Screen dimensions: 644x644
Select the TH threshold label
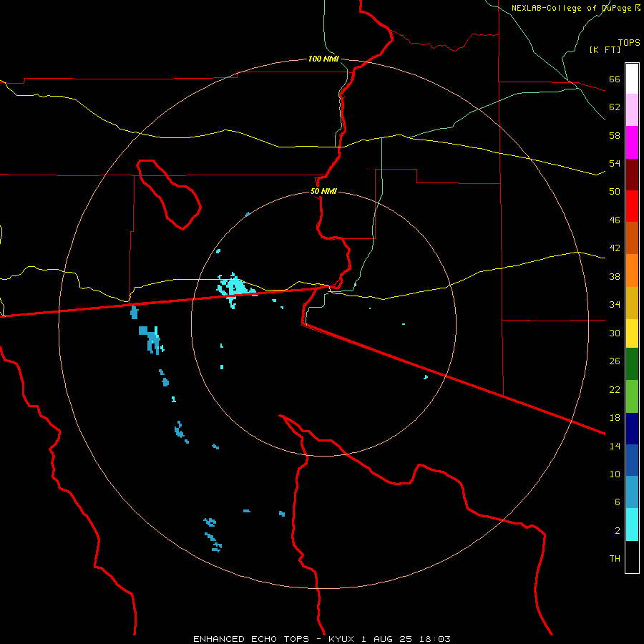(615, 558)
